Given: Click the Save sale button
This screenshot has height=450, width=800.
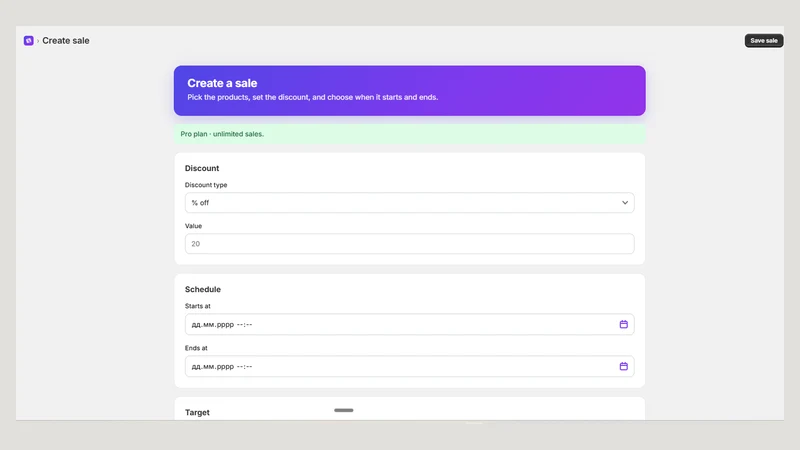Looking at the screenshot, I should [764, 41].
